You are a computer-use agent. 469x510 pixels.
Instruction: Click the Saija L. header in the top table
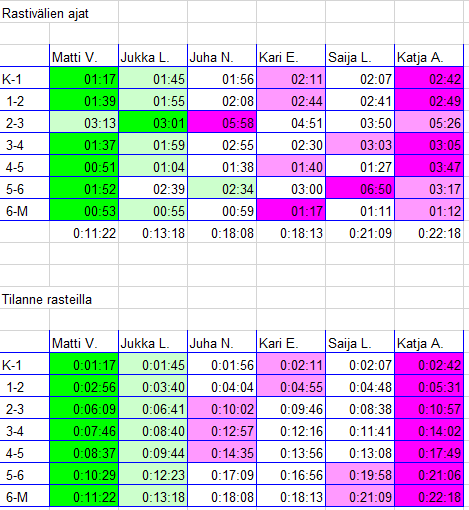pos(360,58)
